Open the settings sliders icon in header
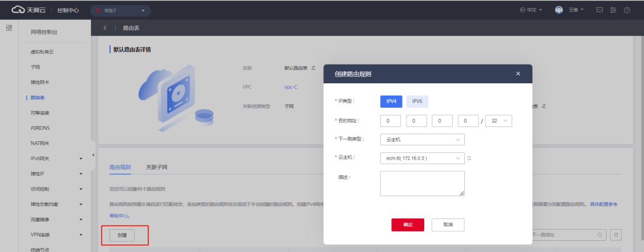The height and width of the screenshot is (252, 644). click(x=613, y=10)
